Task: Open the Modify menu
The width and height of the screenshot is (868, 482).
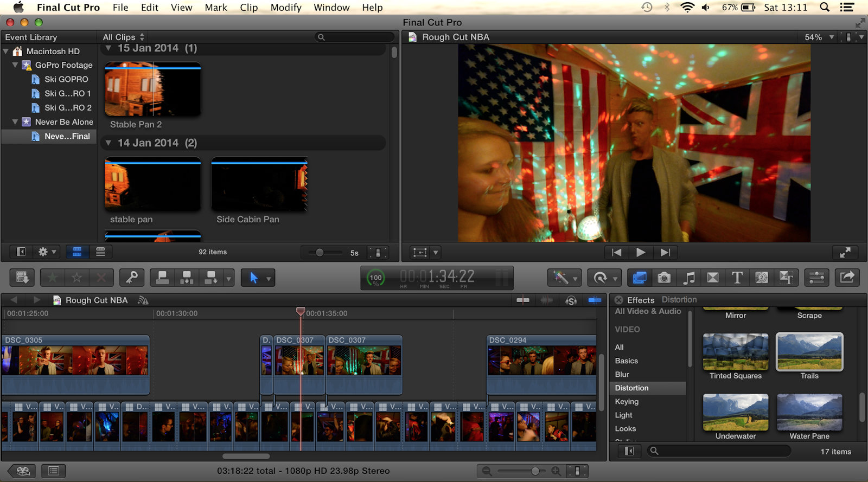Action: tap(286, 8)
